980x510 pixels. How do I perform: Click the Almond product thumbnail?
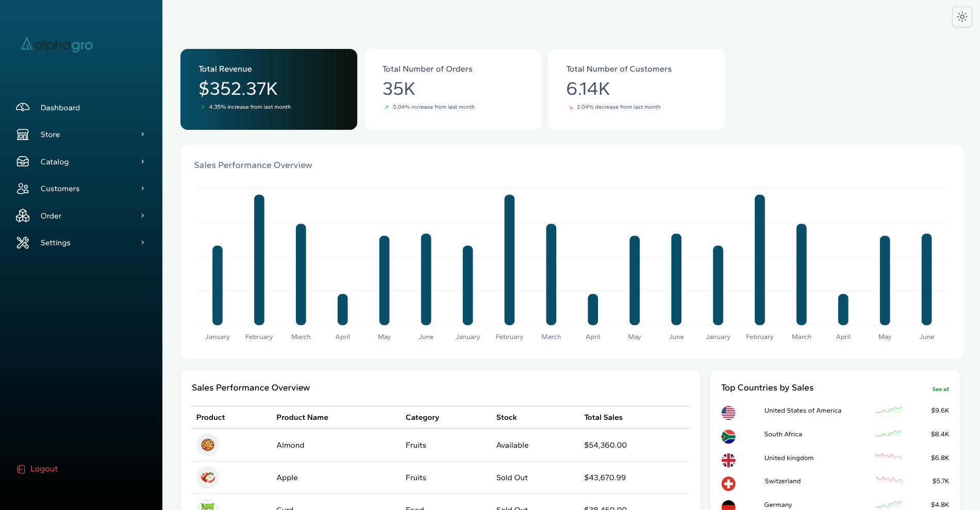[208, 445]
